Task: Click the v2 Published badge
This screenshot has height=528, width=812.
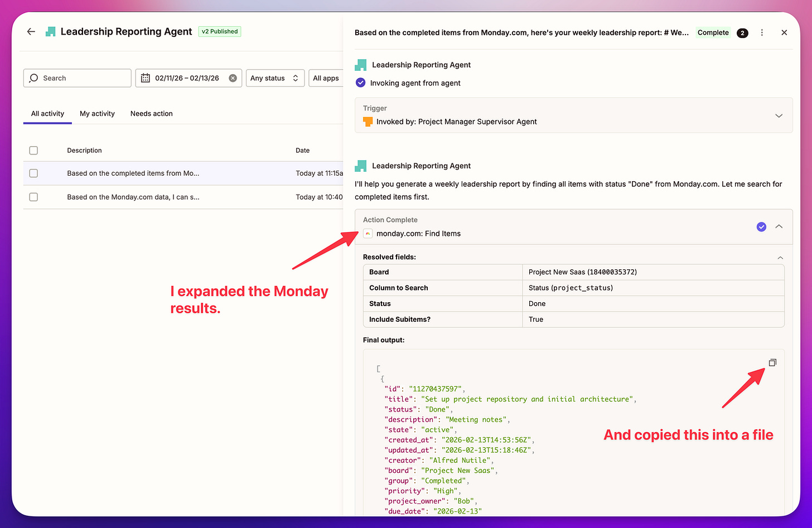Action: (220, 32)
